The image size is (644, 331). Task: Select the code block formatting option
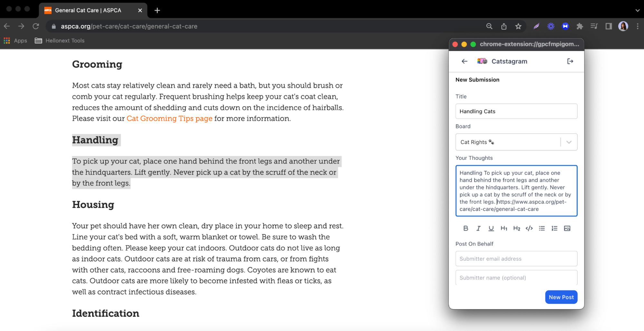coord(529,228)
